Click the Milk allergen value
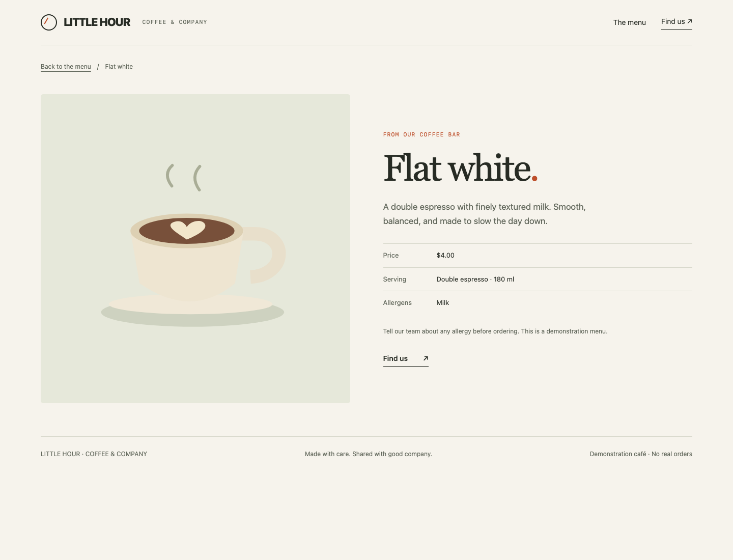Screen dimensions: 733x560 point(443,303)
